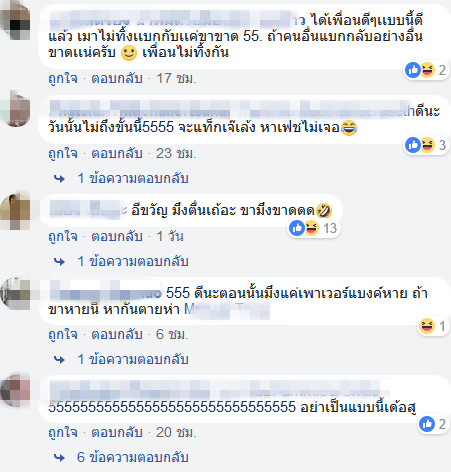Expand 1 reply under the 1 วัน comment
The width and height of the screenshot is (451, 472).
point(133,261)
